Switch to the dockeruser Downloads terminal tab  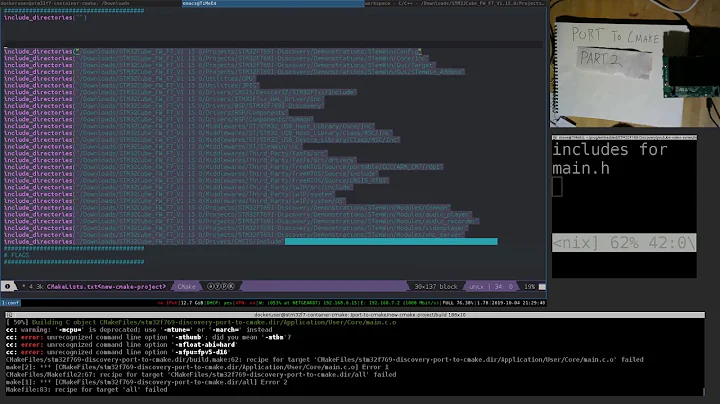[91, 3]
